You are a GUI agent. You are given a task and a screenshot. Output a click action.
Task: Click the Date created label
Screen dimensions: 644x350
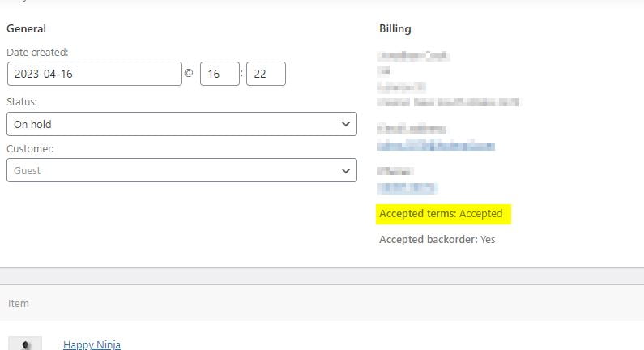click(37, 53)
